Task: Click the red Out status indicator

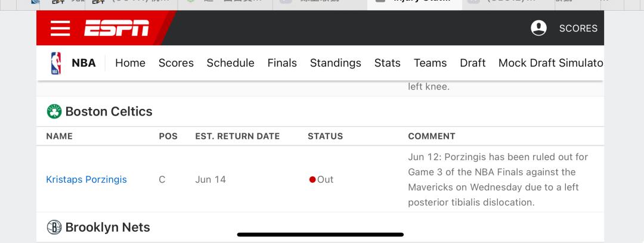Action: (x=312, y=179)
